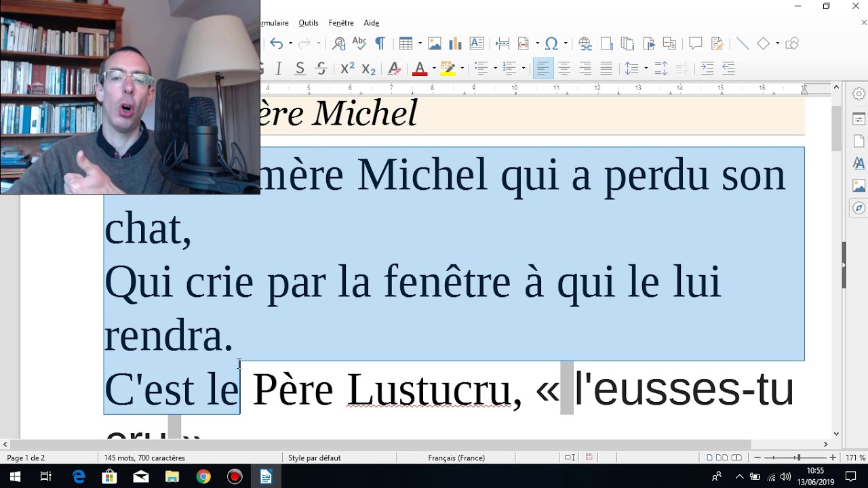Expand the bullet list dropdown arrow
This screenshot has width=868, height=488.
tap(495, 68)
